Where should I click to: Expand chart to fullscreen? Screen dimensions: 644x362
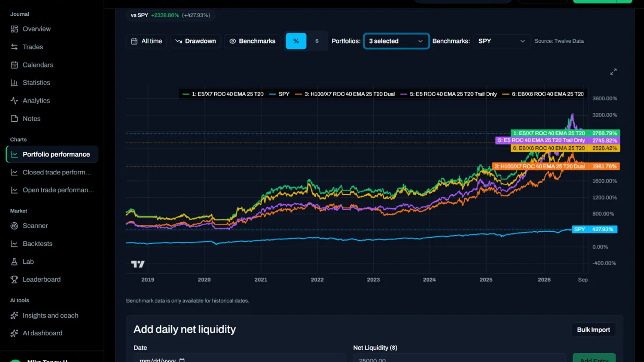tap(613, 72)
